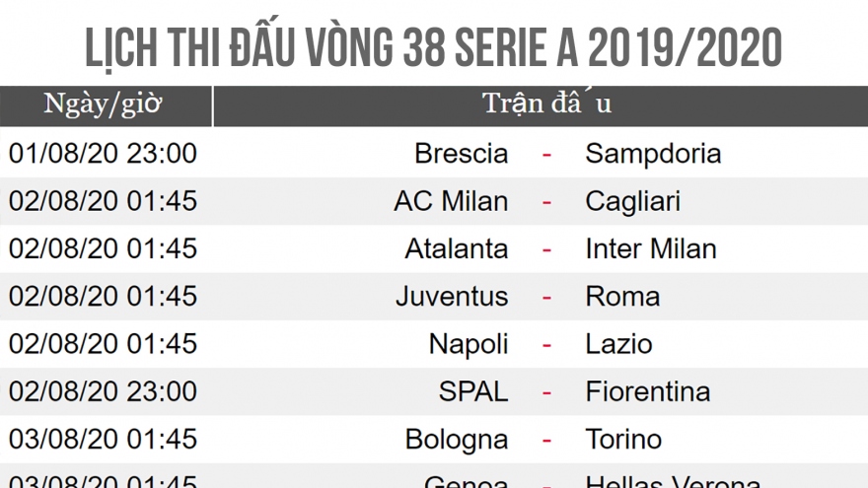Select Juventus in the match list
This screenshot has height=488, width=868.
pyautogui.click(x=452, y=296)
